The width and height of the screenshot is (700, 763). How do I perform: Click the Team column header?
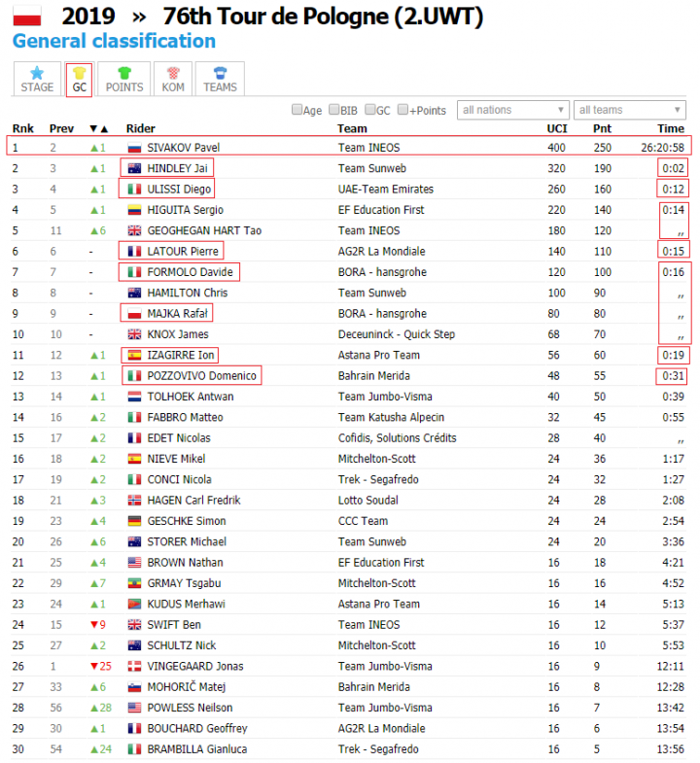(352, 128)
